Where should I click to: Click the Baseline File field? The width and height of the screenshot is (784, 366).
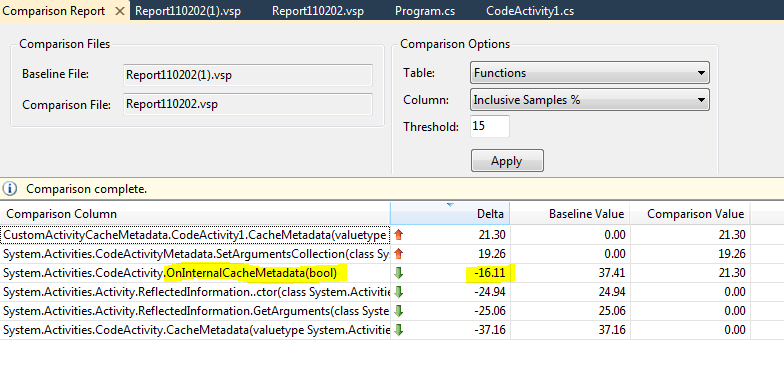coord(248,75)
